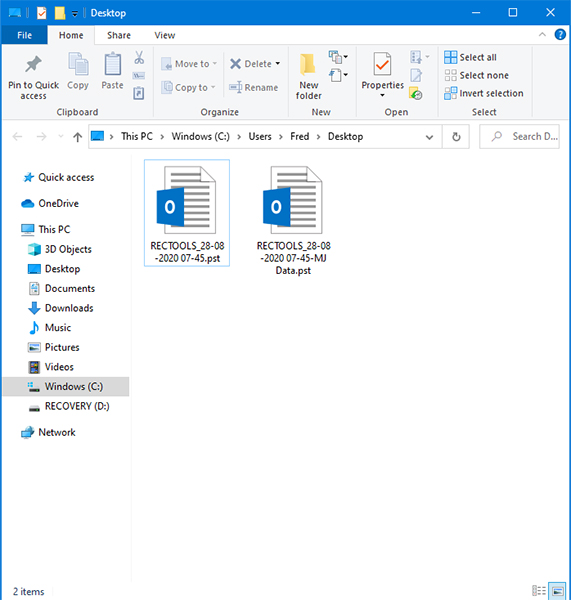Switch to Details view icon

pyautogui.click(x=538, y=590)
